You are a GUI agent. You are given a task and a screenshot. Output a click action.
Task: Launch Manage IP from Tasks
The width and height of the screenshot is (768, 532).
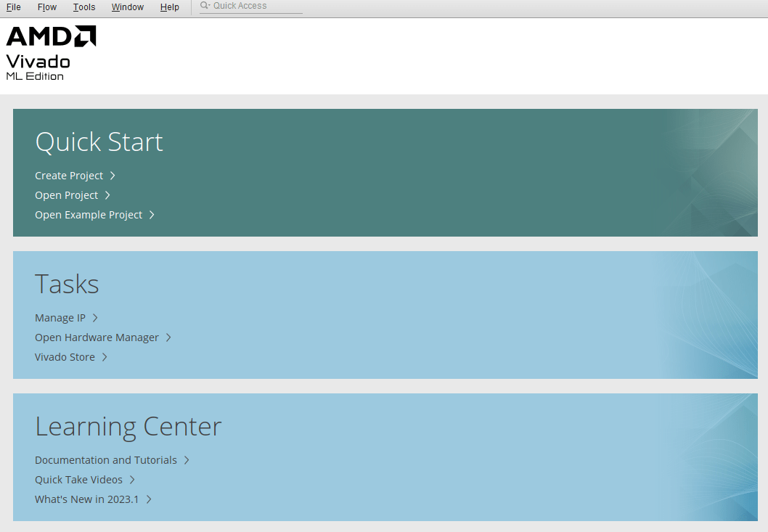pos(60,317)
